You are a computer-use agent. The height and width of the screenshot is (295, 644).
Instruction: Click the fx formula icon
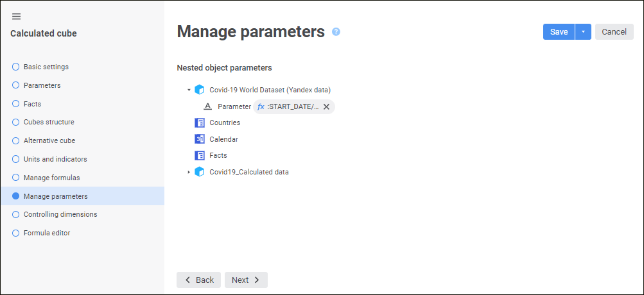coord(261,107)
